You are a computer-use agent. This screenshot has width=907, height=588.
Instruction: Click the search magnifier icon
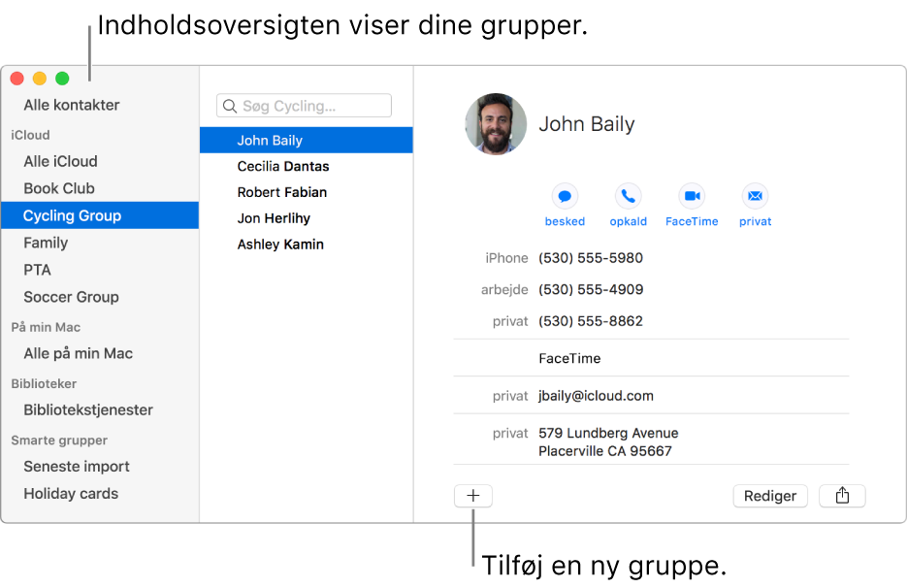coord(230,106)
